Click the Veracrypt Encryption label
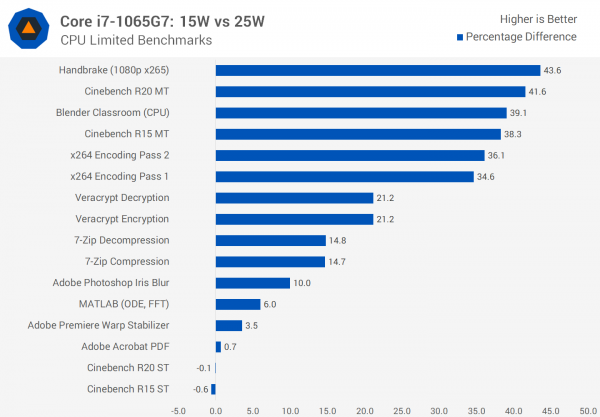This screenshot has height=417, width=600. pos(122,219)
